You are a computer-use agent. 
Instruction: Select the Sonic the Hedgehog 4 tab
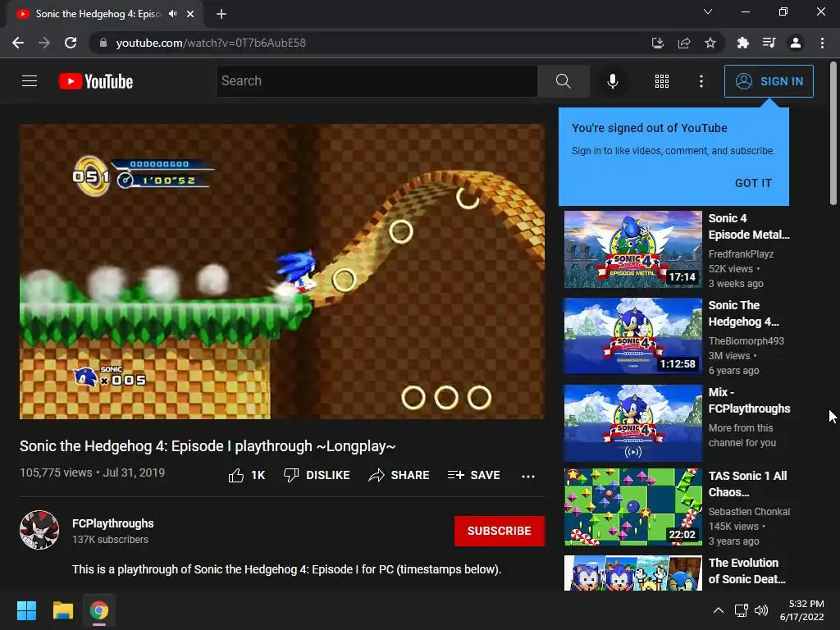tap(98, 14)
